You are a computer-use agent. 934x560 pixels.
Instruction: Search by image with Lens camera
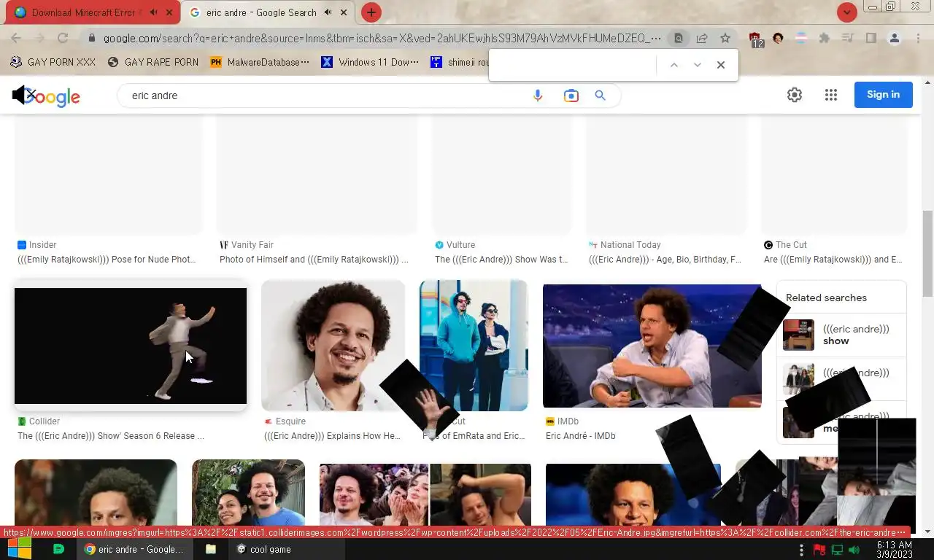point(571,96)
